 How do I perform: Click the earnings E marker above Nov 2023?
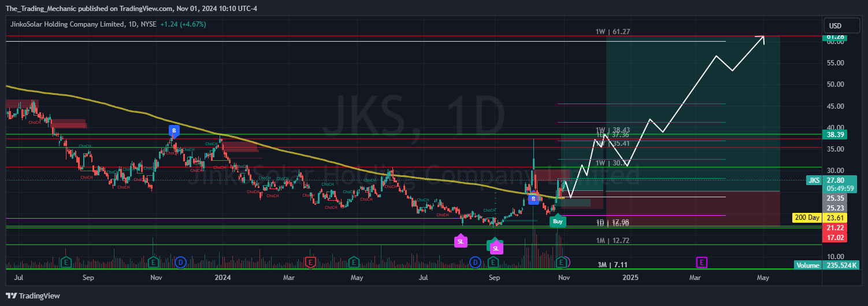tap(153, 263)
